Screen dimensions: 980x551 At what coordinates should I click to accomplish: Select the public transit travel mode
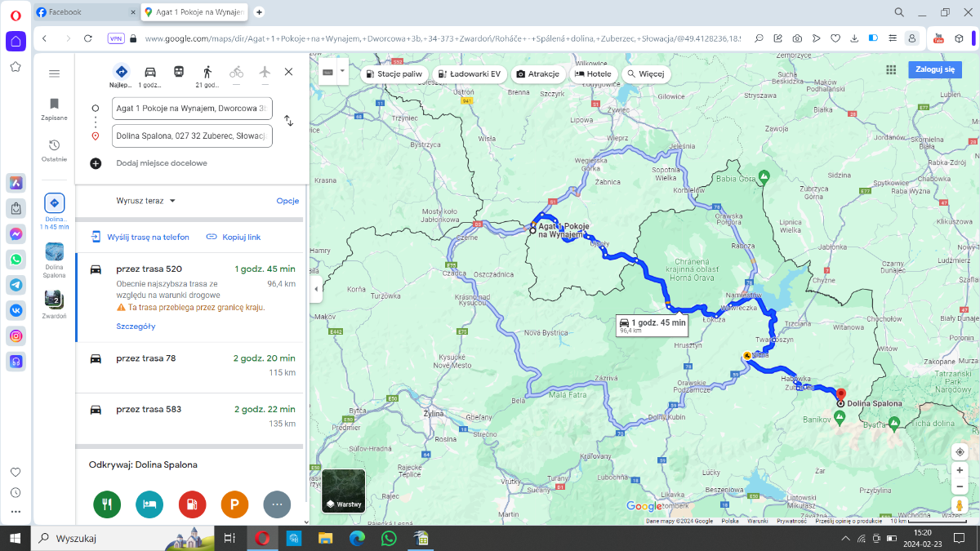tap(178, 73)
